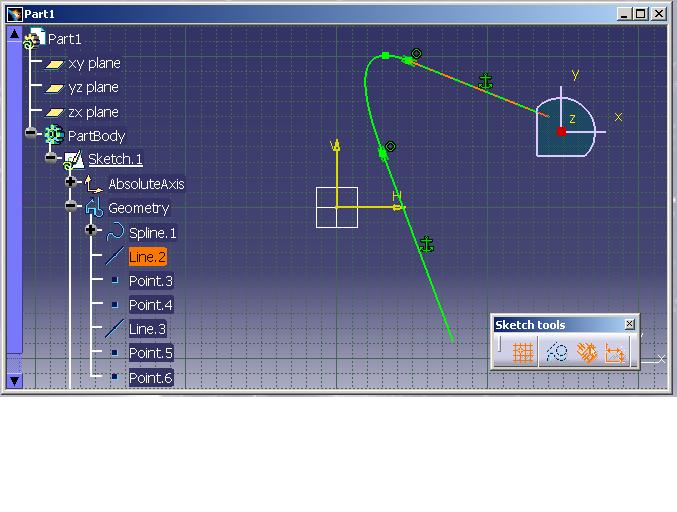Select Spline.1 label in the tree

[x=152, y=233]
